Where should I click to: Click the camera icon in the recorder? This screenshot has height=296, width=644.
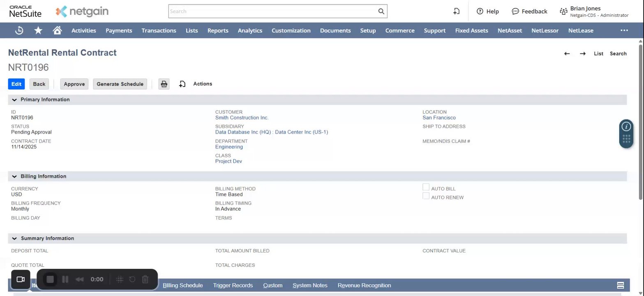coord(21,280)
